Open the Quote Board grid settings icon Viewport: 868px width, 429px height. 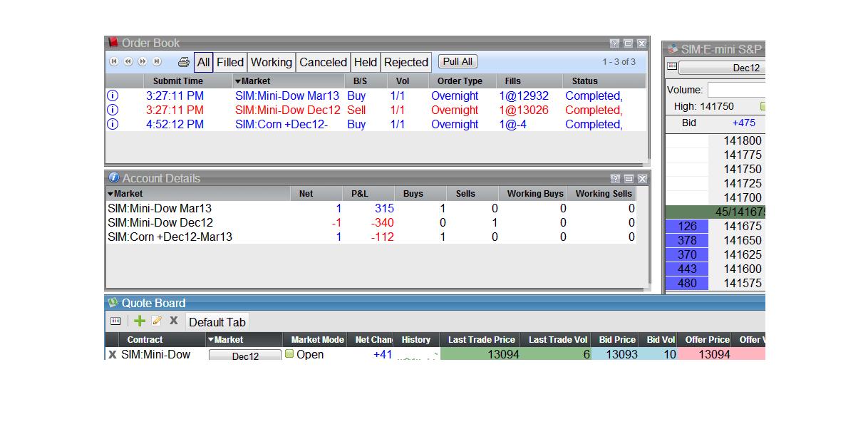(x=116, y=321)
